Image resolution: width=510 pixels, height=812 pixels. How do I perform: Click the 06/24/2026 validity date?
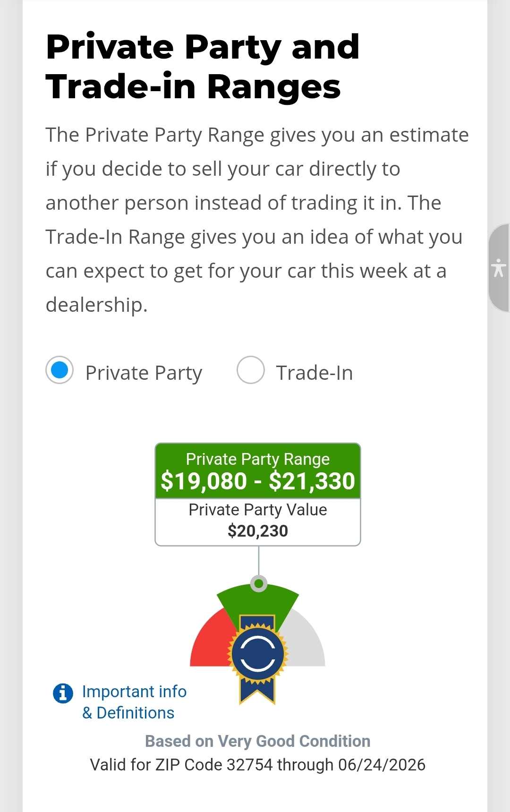[x=382, y=765]
